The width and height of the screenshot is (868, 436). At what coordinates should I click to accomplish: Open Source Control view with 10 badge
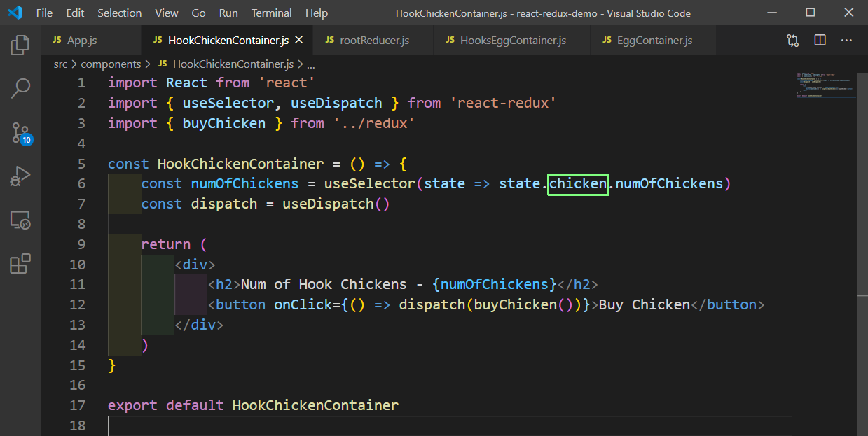tap(20, 132)
